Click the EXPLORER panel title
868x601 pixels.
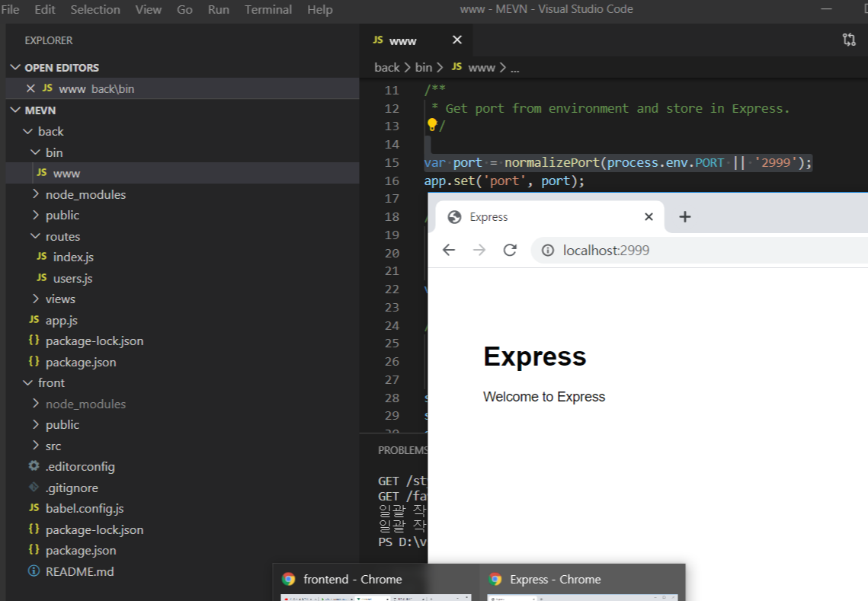point(49,40)
